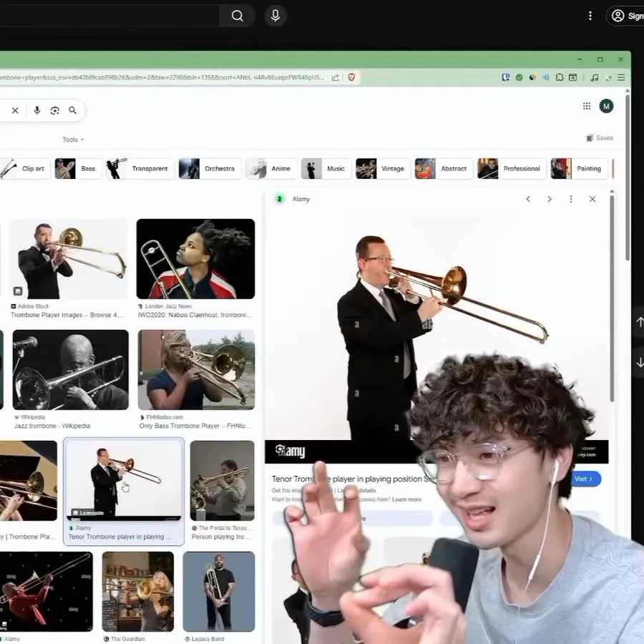Click the sidebar panel icon in browser toolbar

click(x=573, y=77)
